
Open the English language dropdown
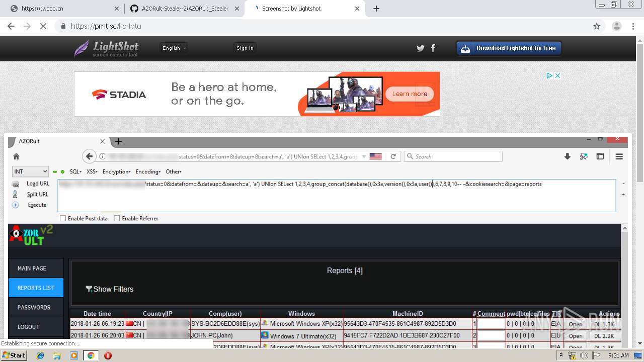174,48
